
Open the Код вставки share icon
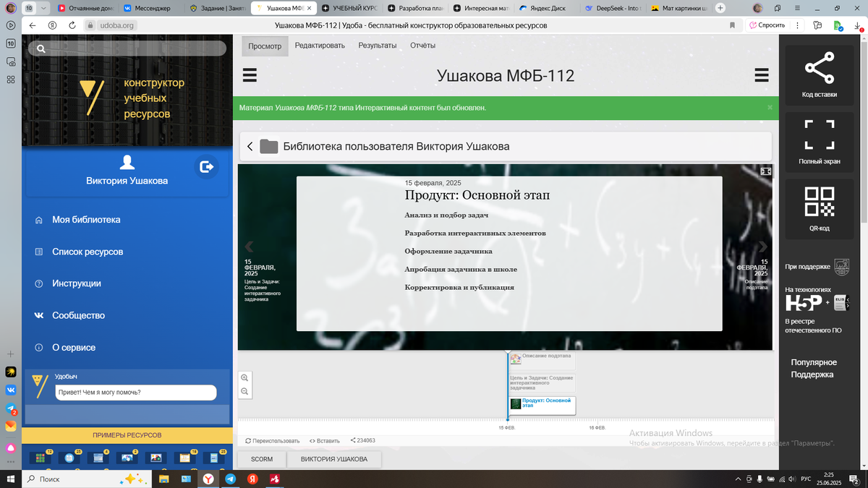pyautogui.click(x=820, y=69)
